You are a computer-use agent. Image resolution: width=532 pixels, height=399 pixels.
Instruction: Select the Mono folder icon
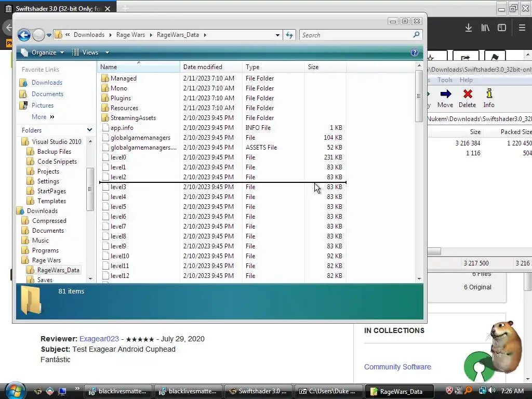(x=105, y=88)
